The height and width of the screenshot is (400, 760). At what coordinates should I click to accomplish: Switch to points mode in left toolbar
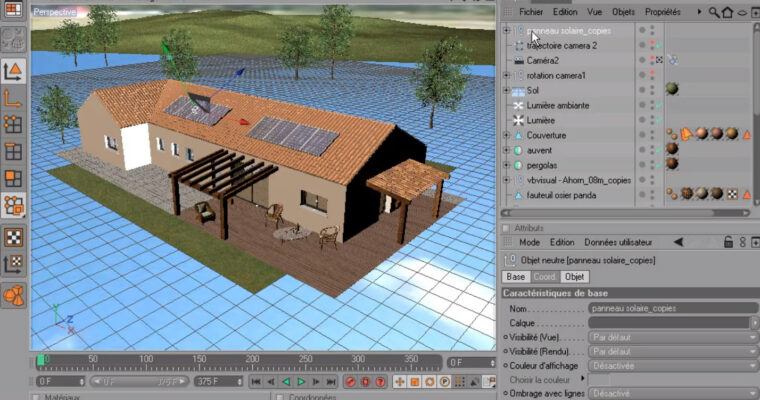point(13,125)
